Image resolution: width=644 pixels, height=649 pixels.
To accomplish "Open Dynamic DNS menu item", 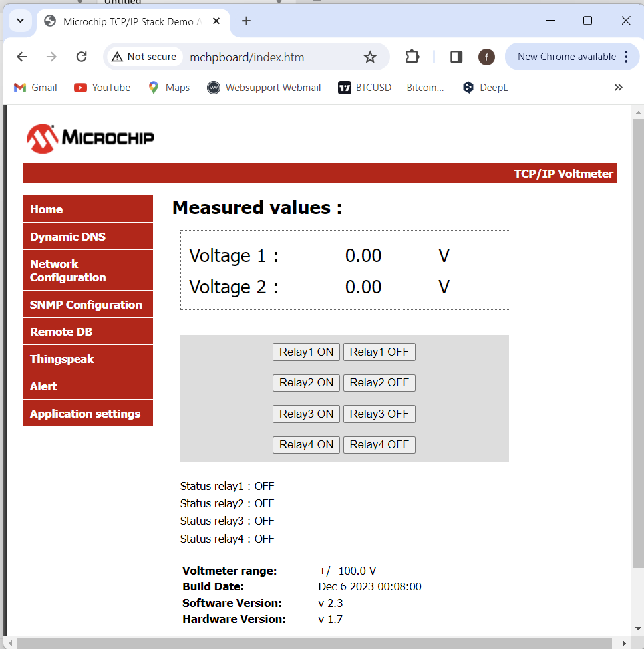I will coord(88,237).
